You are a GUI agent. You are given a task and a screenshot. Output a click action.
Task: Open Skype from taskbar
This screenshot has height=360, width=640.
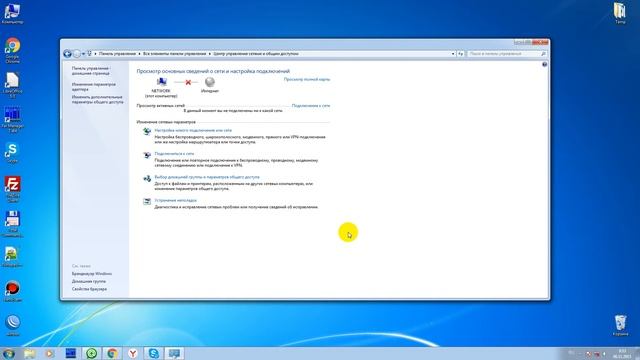(154, 353)
